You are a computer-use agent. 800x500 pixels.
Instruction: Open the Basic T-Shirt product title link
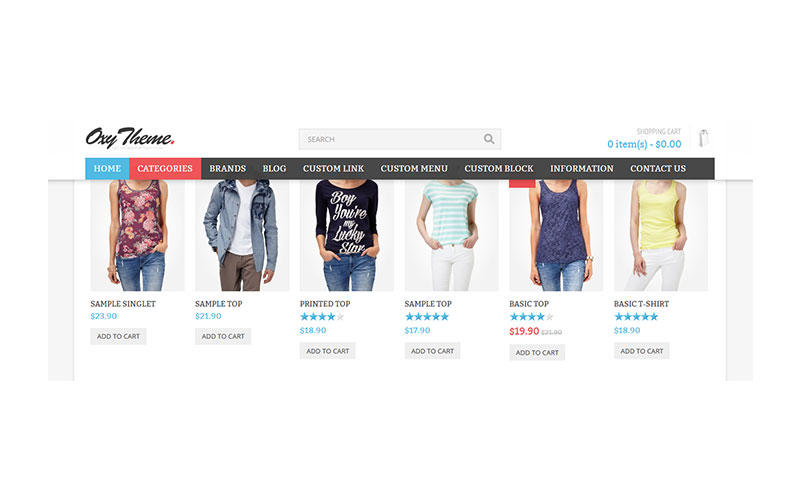[641, 304]
